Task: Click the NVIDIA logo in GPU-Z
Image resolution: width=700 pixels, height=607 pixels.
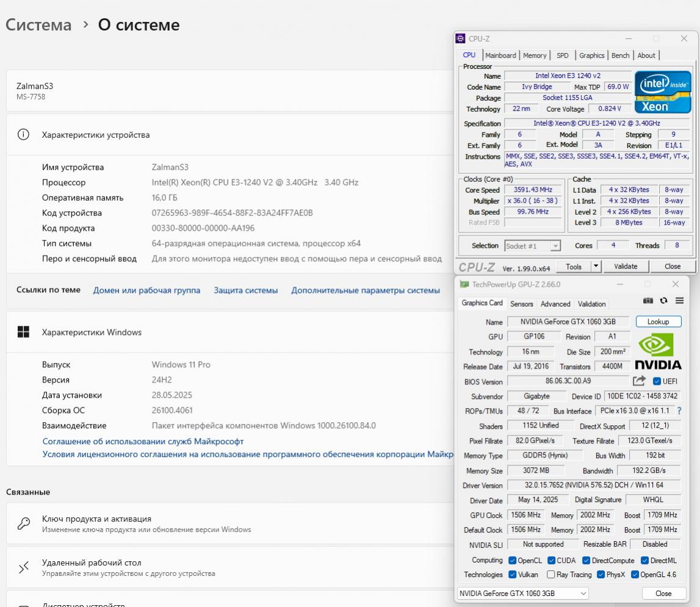Action: 658,351
